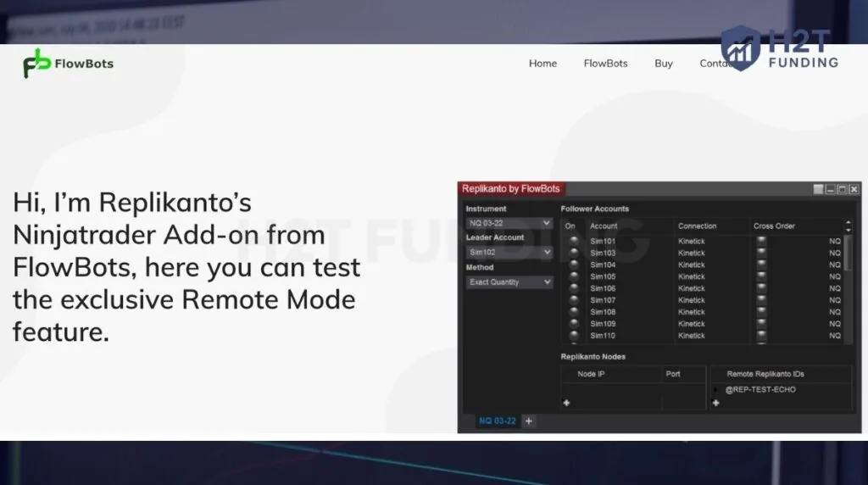
Task: Expand the Method dropdown showing Exact Quantity
Action: 509,282
